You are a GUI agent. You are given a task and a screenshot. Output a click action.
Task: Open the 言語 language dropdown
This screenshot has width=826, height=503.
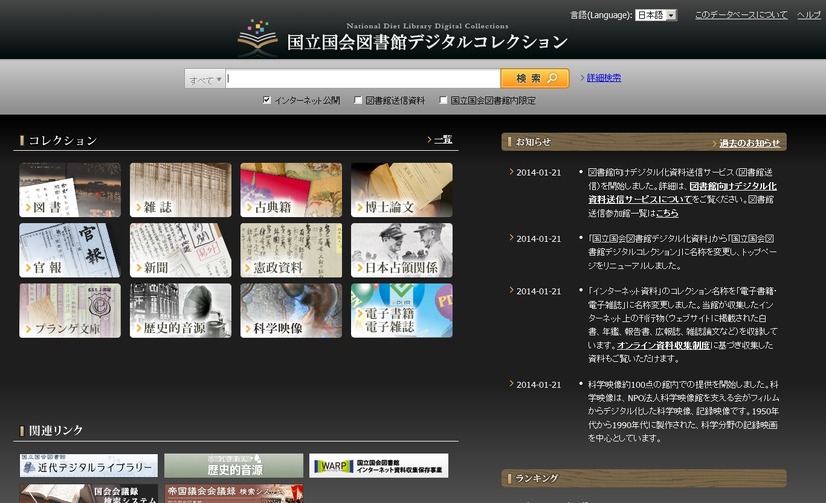(656, 15)
